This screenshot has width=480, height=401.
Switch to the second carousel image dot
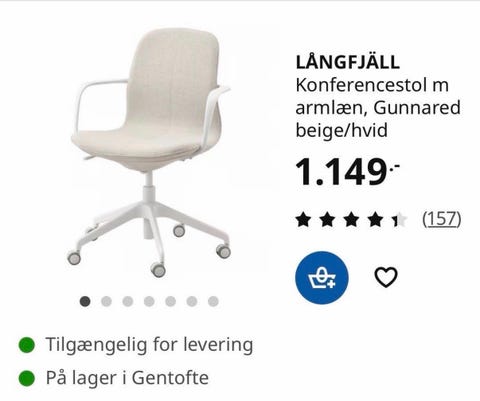[106, 302]
